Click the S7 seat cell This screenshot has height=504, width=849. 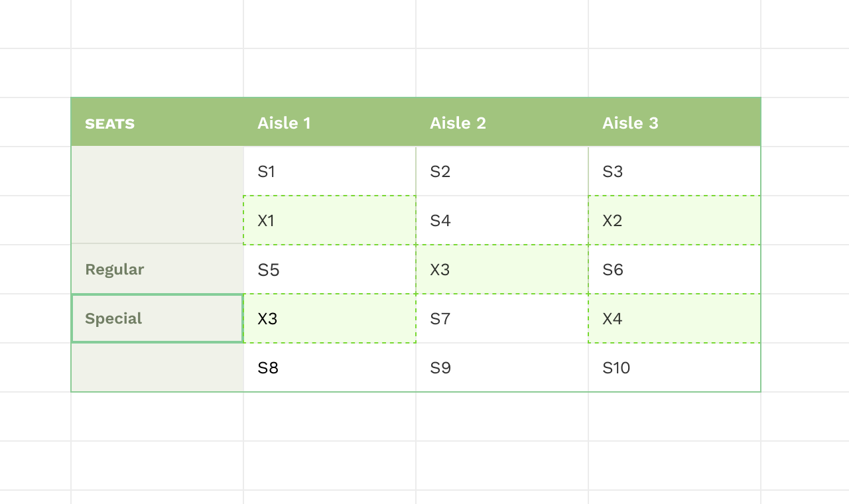tap(502, 319)
